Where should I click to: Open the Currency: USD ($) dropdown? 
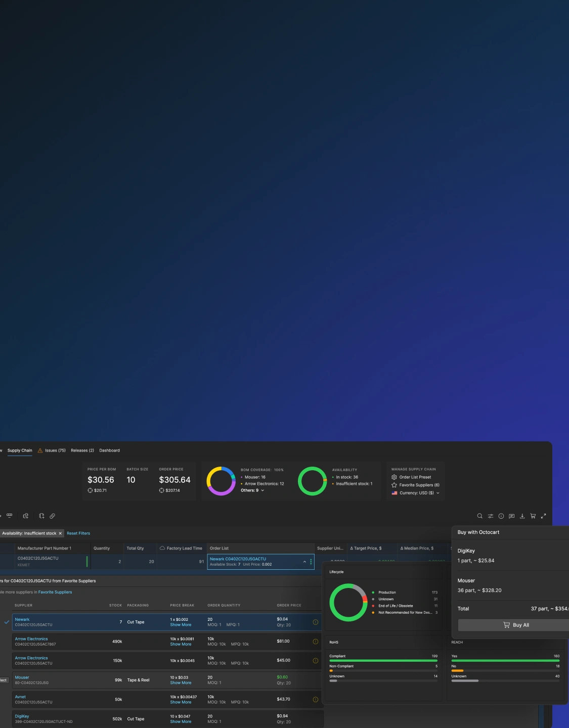[416, 493]
